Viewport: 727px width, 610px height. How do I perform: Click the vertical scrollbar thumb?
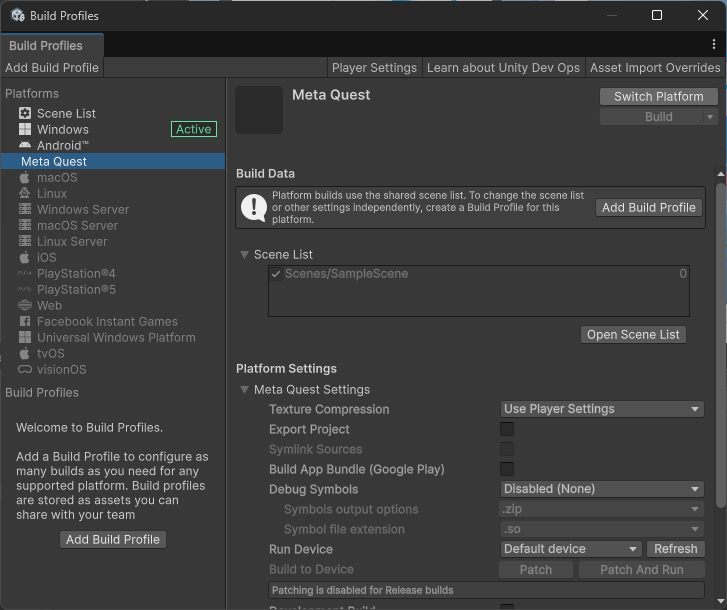tap(720, 345)
